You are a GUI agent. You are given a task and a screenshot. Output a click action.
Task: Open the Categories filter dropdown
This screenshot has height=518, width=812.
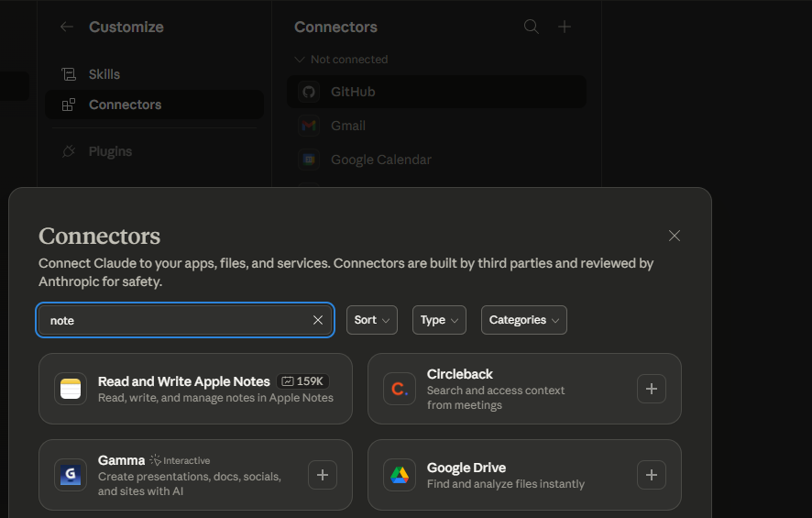click(x=524, y=320)
